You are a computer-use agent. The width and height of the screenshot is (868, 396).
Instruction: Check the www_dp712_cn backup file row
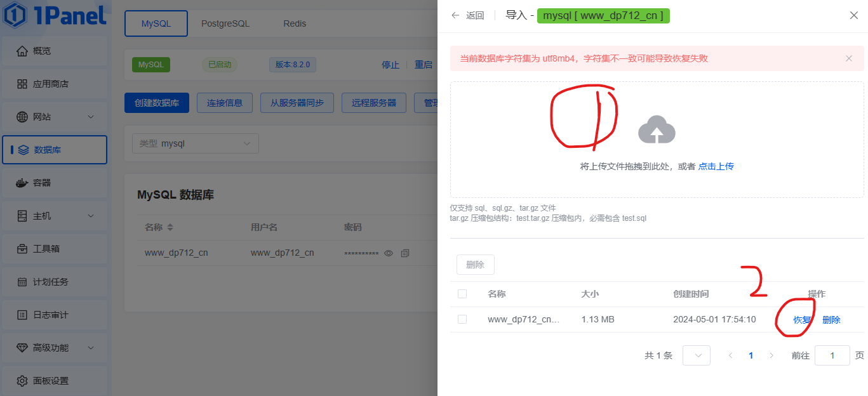[462, 319]
